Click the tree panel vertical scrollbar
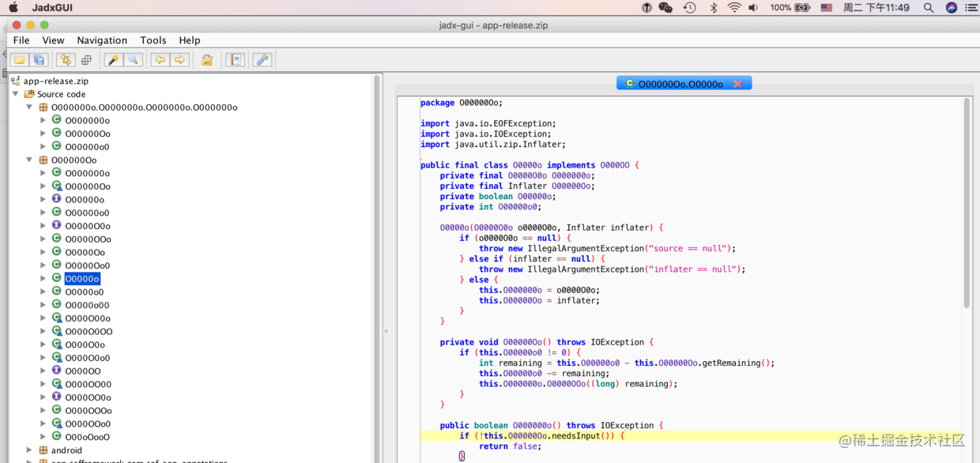Image resolution: width=980 pixels, height=463 pixels. [x=377, y=269]
